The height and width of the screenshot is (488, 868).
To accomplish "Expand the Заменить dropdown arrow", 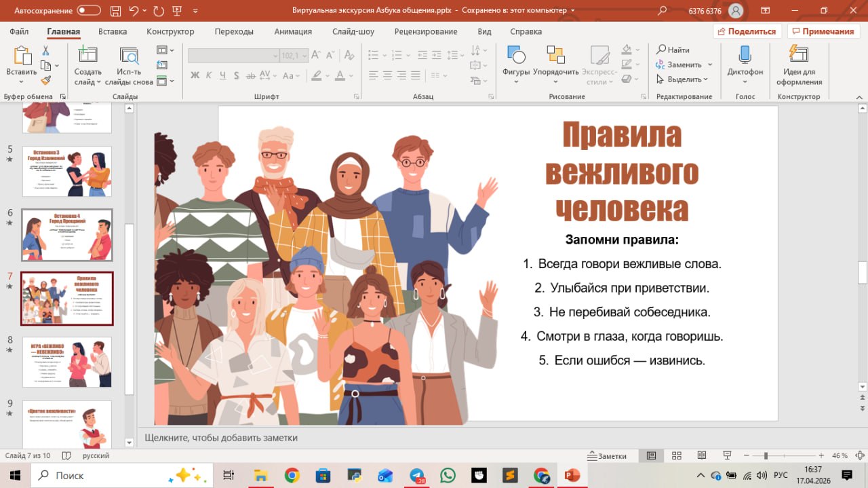I will [x=710, y=64].
